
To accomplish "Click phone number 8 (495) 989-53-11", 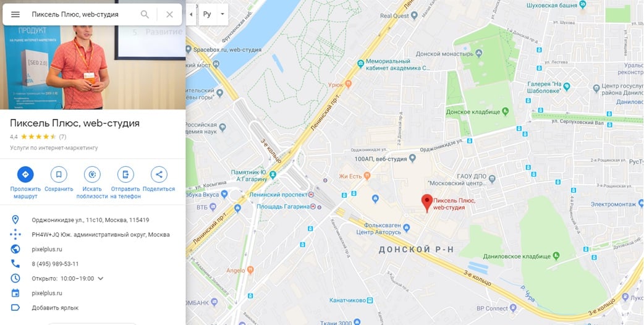I will pyautogui.click(x=55, y=264).
